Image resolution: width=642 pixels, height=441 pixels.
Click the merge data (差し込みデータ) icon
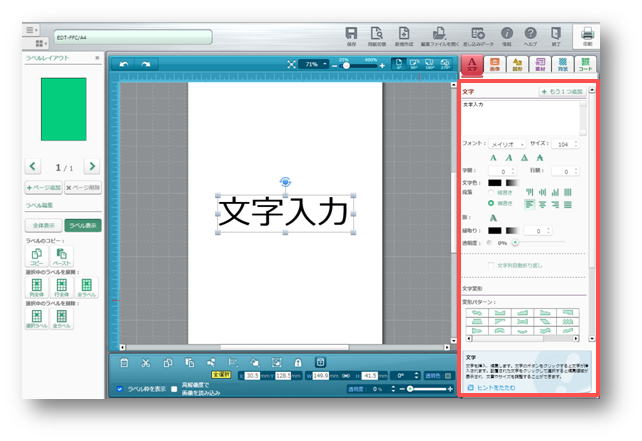(x=478, y=34)
